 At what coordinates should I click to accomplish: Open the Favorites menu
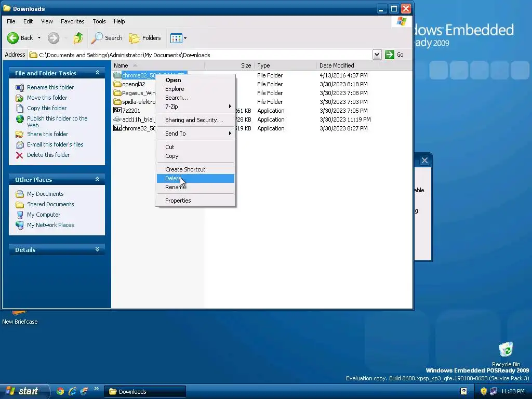[73, 21]
